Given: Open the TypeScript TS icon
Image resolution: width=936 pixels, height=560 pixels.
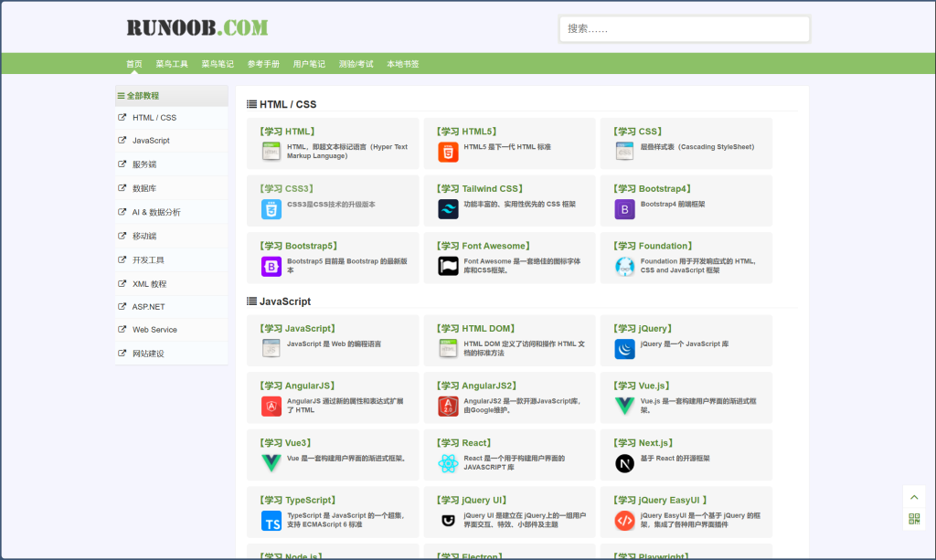Looking at the screenshot, I should (x=271, y=521).
